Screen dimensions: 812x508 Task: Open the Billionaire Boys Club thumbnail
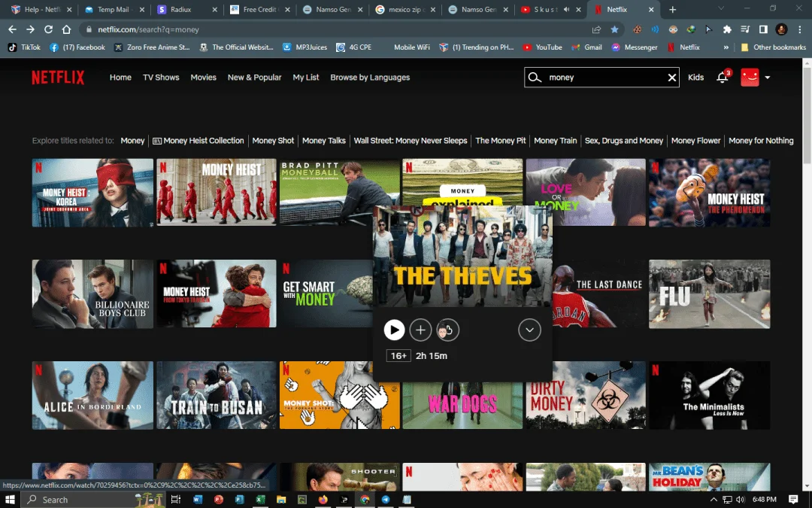tap(92, 294)
